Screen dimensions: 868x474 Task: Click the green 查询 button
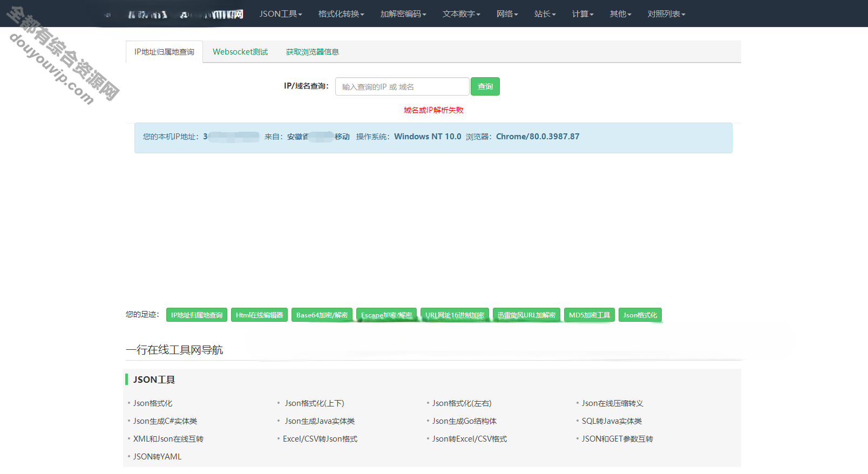pyautogui.click(x=485, y=86)
